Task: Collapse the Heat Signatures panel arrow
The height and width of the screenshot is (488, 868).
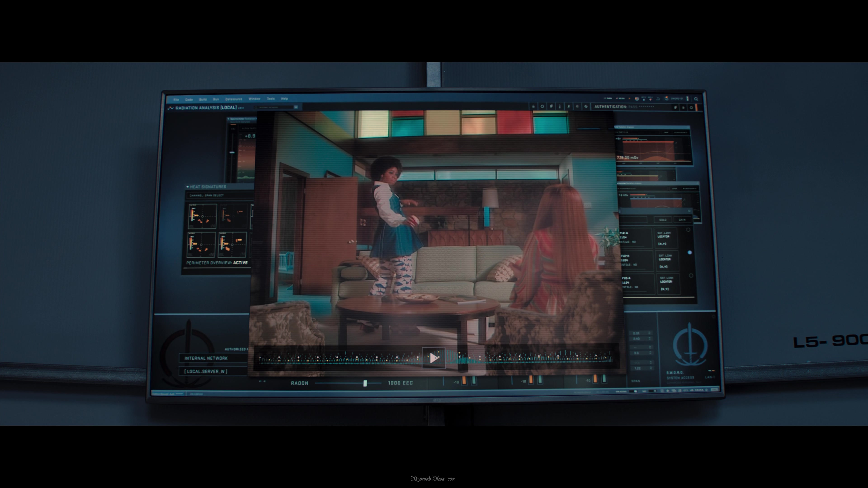Action: (x=187, y=187)
